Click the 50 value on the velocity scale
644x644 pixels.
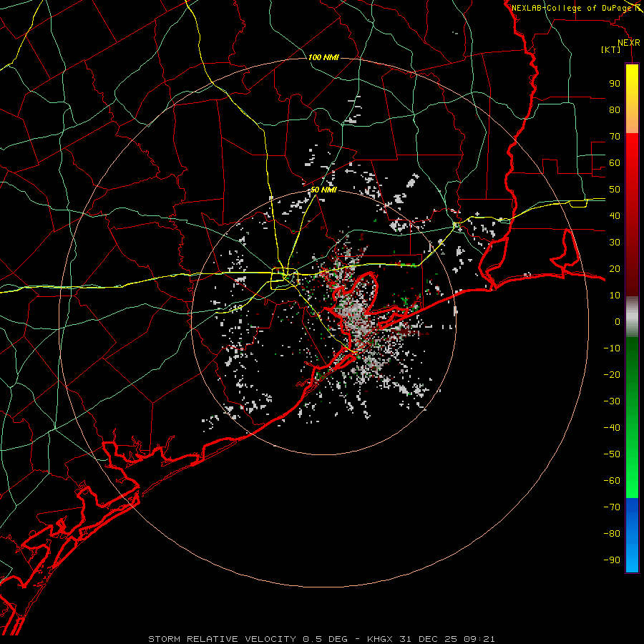(x=615, y=190)
